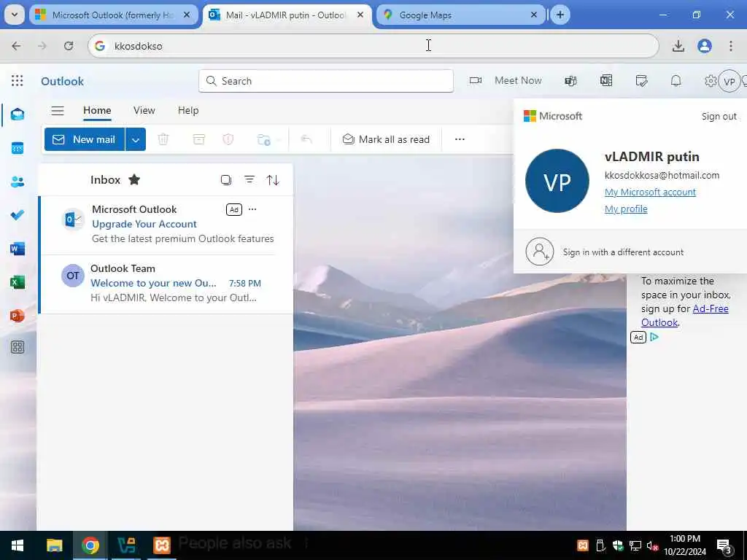The image size is (747, 560).
Task: Open the OneNote feed icon
Action: (x=606, y=81)
